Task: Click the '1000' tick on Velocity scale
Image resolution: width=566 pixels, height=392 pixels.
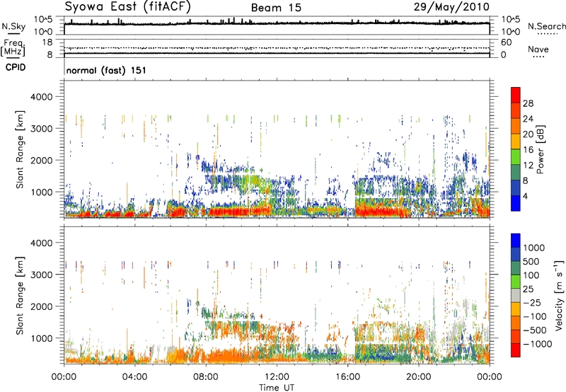Action: pyautogui.click(x=534, y=248)
